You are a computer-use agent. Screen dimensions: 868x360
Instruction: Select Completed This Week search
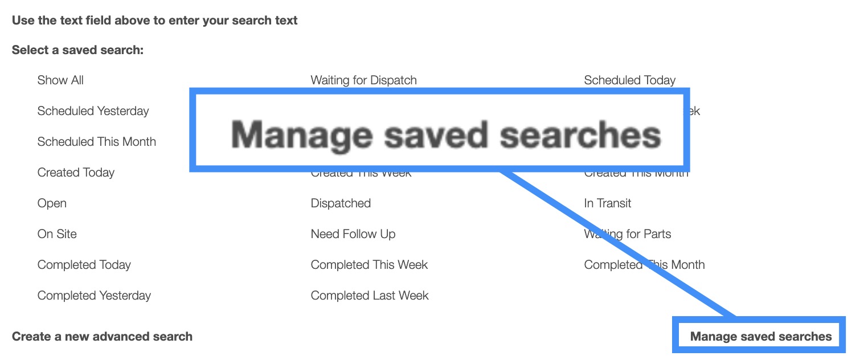coord(369,265)
